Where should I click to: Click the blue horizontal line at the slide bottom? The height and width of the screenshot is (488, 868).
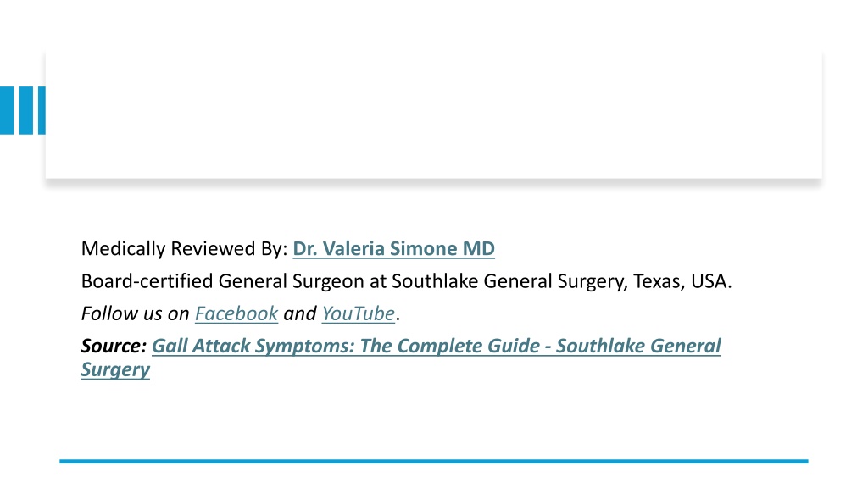click(433, 461)
